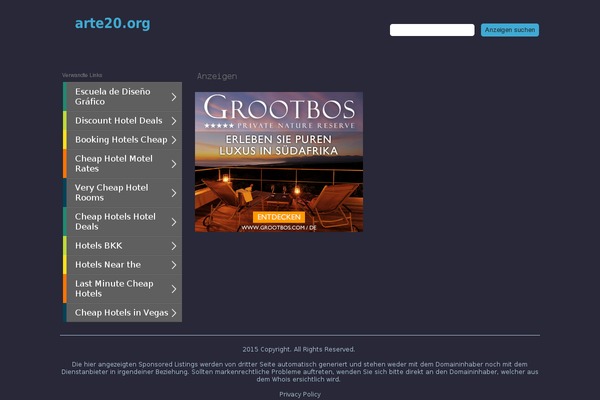
Task: Click the ENTDECKEN button in Grootbos ad
Action: (x=279, y=217)
